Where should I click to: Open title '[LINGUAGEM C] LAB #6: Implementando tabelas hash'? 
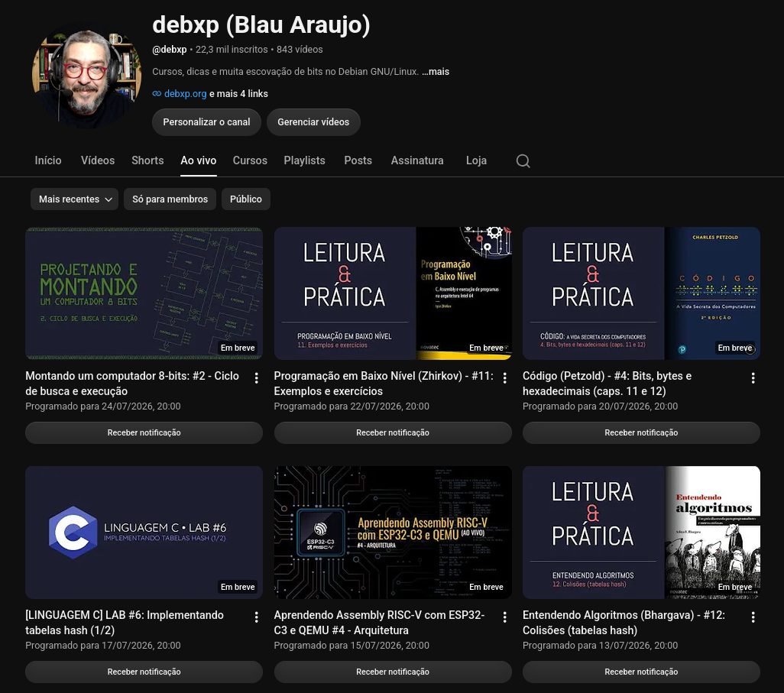pos(125,623)
